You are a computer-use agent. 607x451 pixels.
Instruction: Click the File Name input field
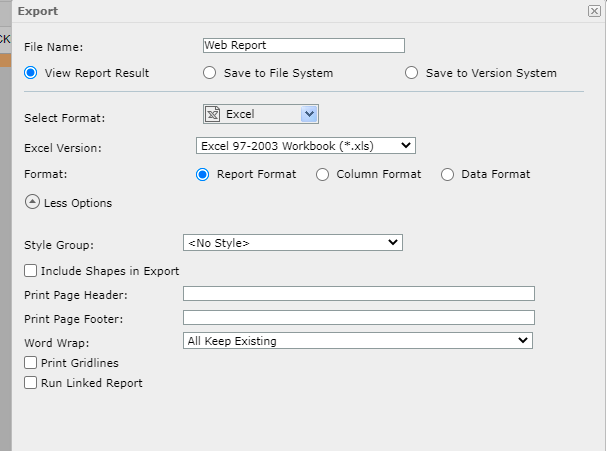point(304,45)
